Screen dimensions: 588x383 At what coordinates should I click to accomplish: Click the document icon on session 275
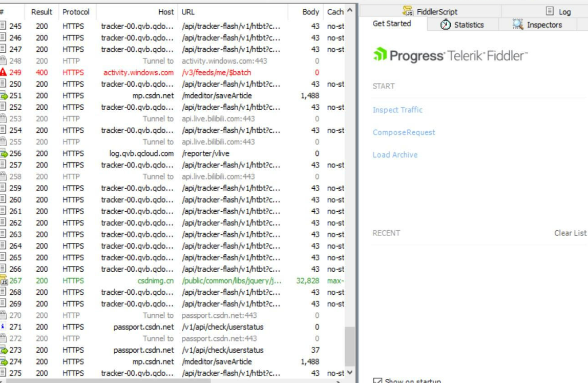click(x=3, y=373)
